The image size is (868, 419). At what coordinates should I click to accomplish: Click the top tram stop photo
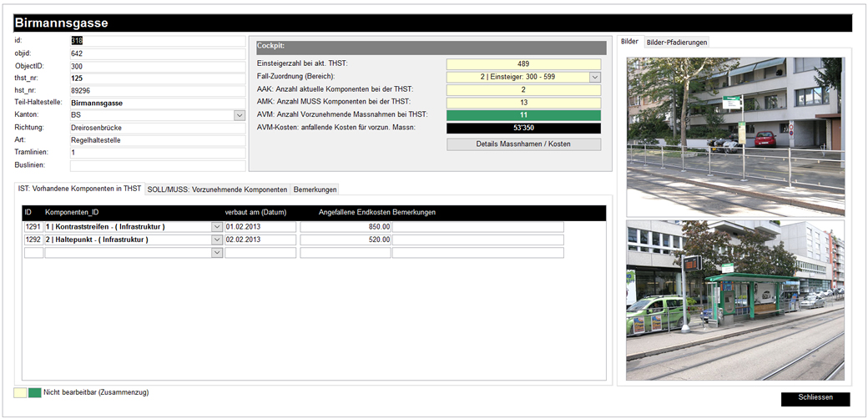tap(734, 136)
